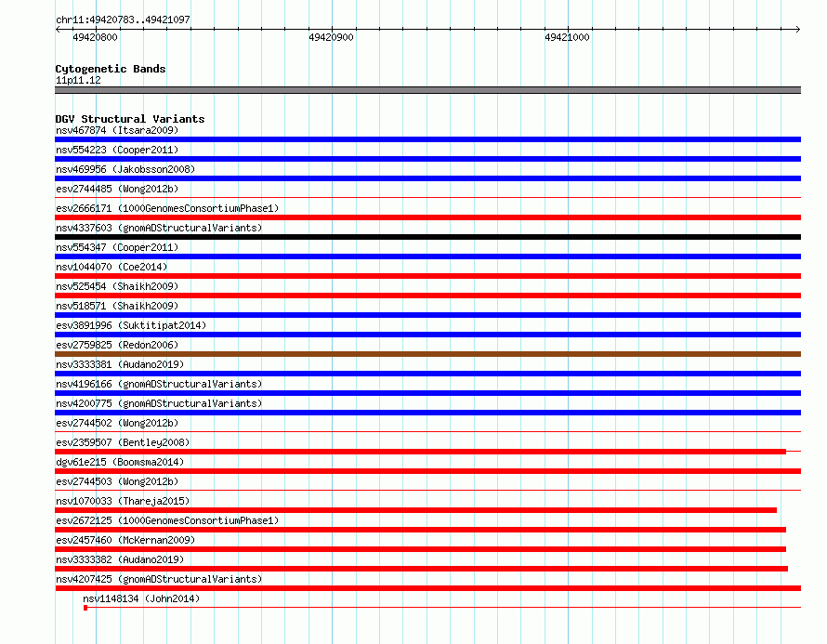Select the nsv554223 (Cooper2011) label
Screen dimensions: 827x644
[x=117, y=150]
